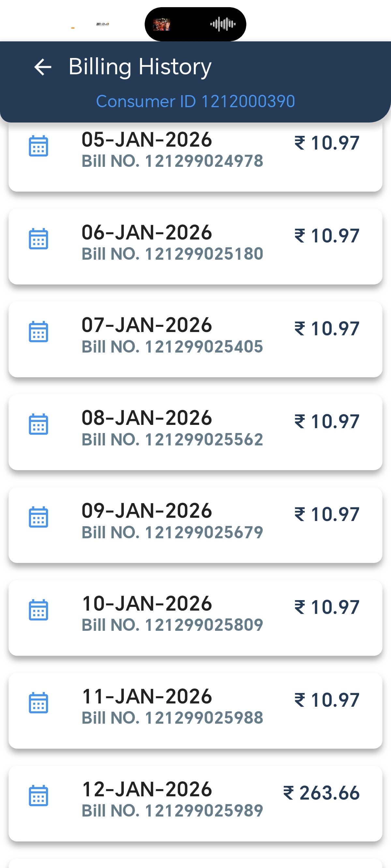Click calendar icon for 06-JAN-2026 bill
Image resolution: width=391 pixels, height=868 pixels.
[38, 239]
